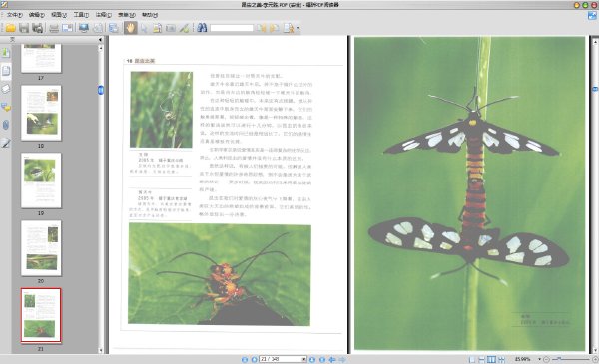Open a file with the folder icon
Viewport: 599px width, 364px height.
click(10, 28)
